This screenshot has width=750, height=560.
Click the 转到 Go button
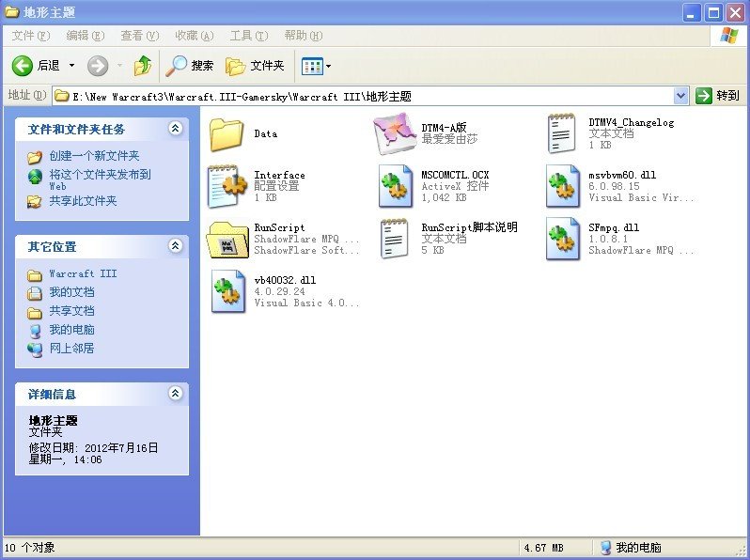click(718, 96)
